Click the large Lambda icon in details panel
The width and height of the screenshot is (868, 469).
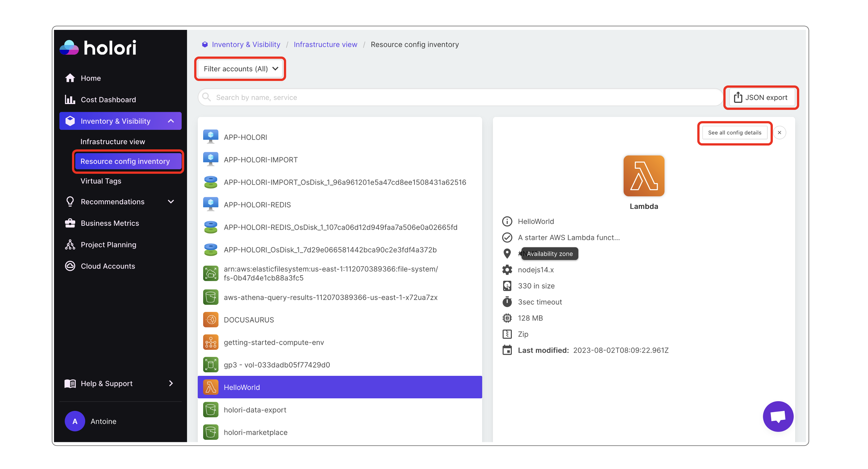[x=644, y=176]
